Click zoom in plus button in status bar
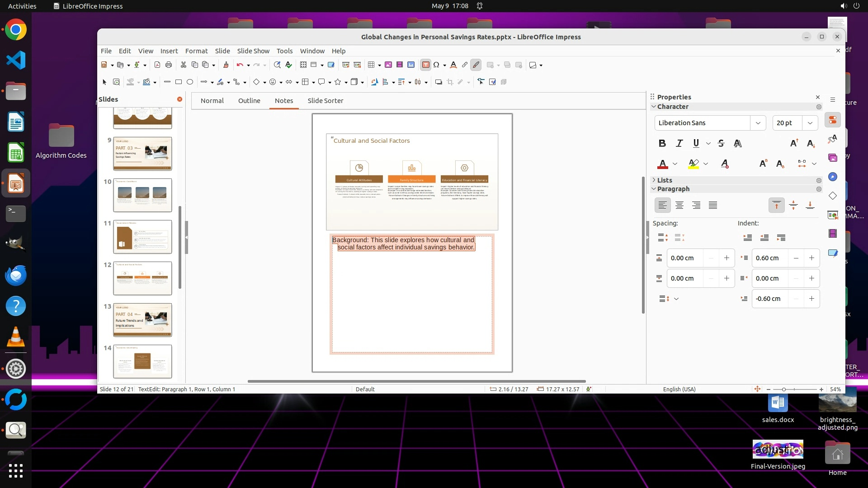 pyautogui.click(x=821, y=389)
